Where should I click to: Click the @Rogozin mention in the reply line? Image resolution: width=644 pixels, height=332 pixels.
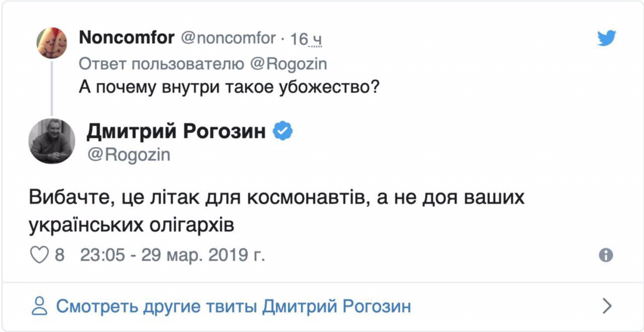[289, 63]
